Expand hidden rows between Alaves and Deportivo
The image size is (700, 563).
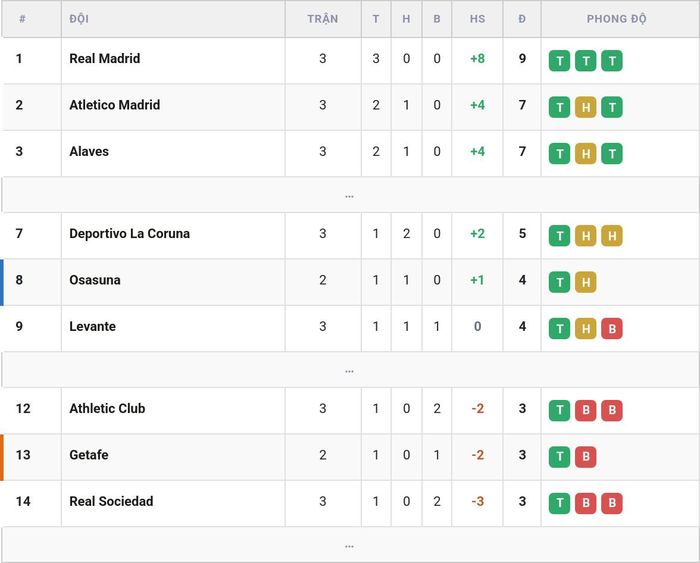tap(350, 195)
